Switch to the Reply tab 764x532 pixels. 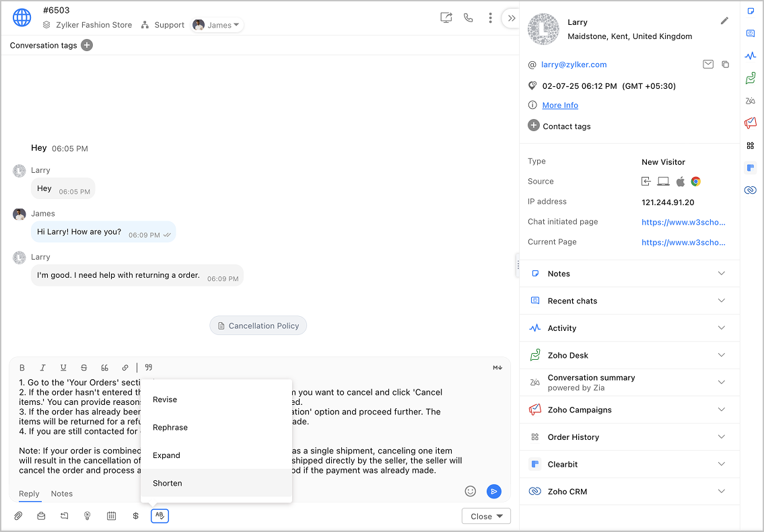29,494
